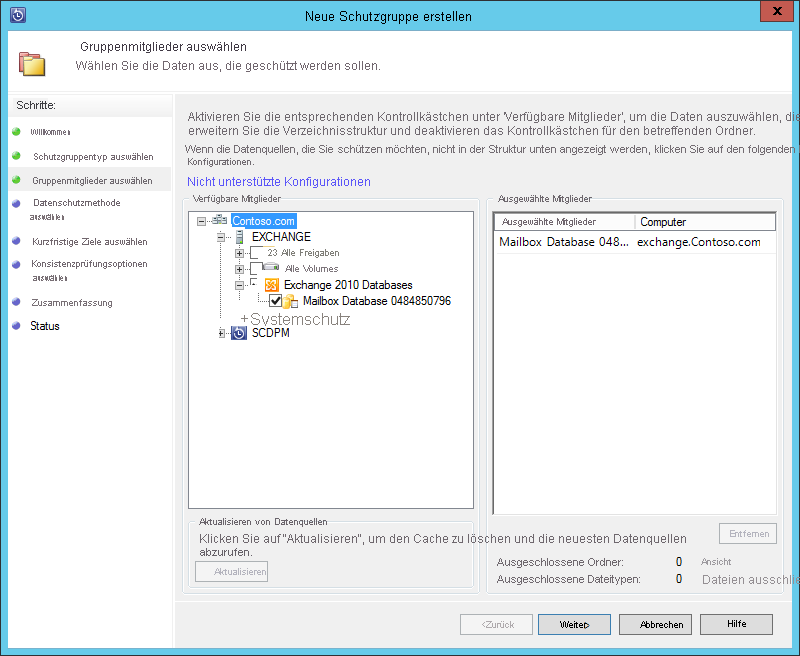The width and height of the screenshot is (800, 656).
Task: Click the SCDPM server clock icon
Action: [x=239, y=333]
